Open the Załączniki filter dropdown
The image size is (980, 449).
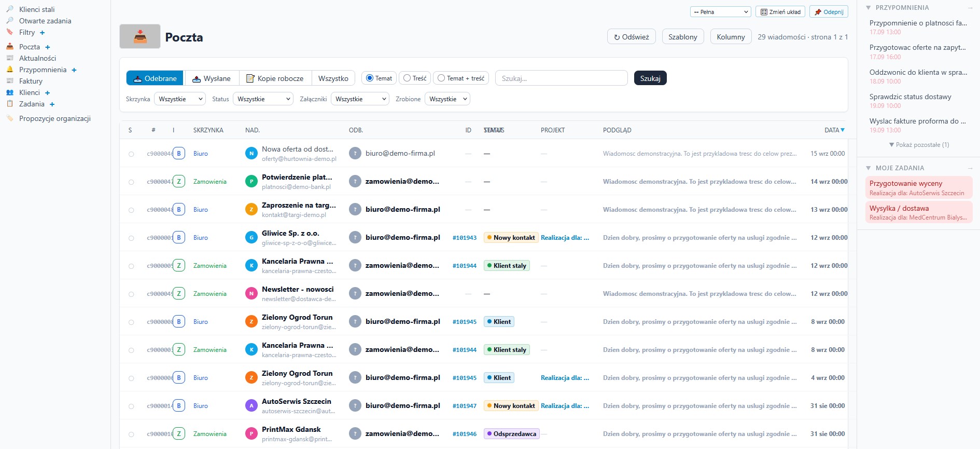click(360, 99)
